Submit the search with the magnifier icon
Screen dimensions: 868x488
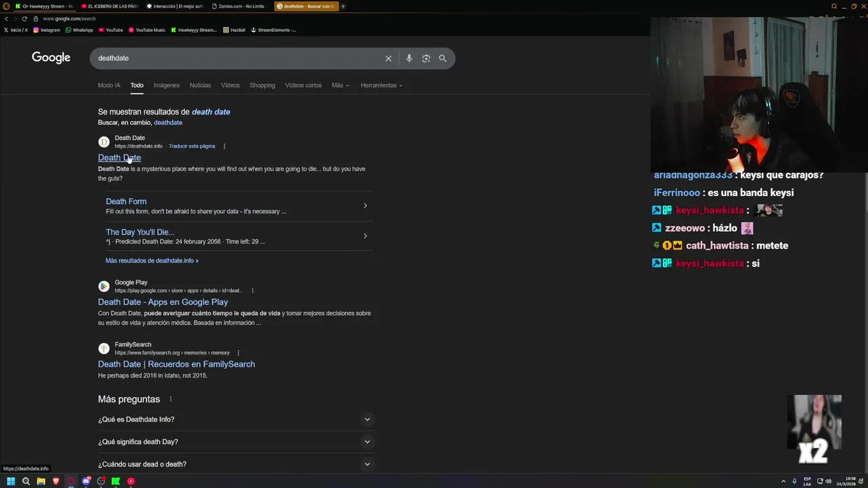tap(443, 58)
